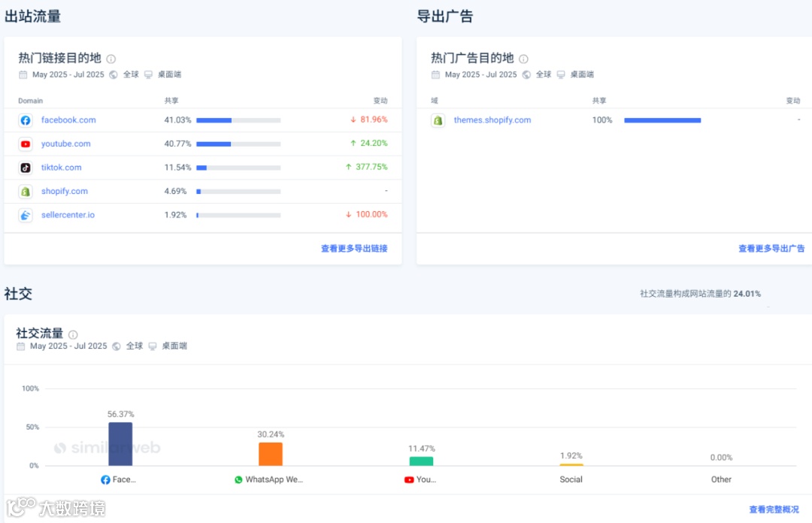This screenshot has height=523, width=812.
Task: Click calendar icon in 热门广告目的地 card
Action: point(435,74)
